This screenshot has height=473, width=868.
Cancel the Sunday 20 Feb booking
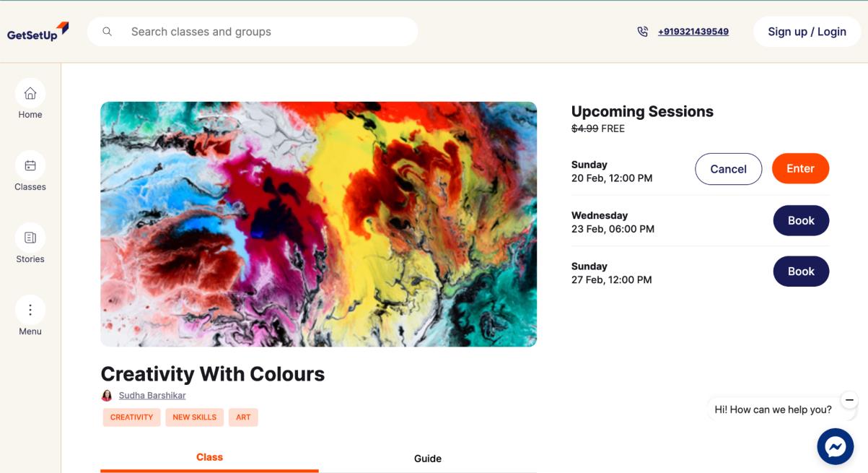[x=728, y=169]
